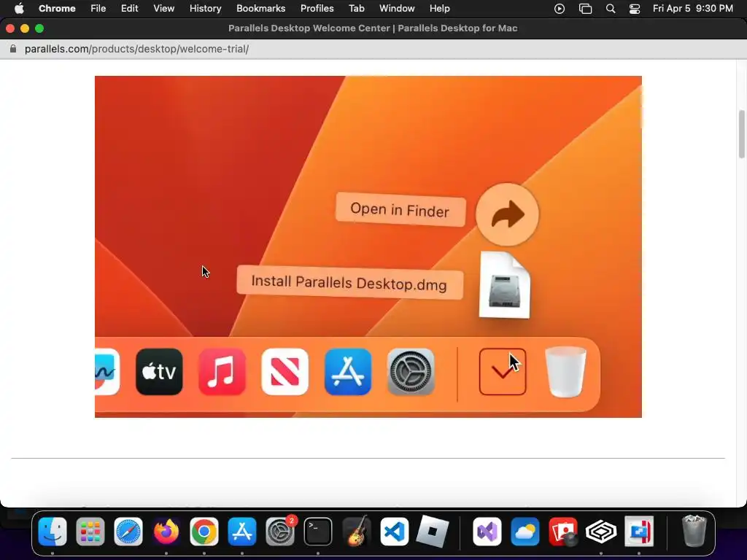This screenshot has height=560, width=747.
Task: Open the cloud weather app in the Dock
Action: coord(525,532)
